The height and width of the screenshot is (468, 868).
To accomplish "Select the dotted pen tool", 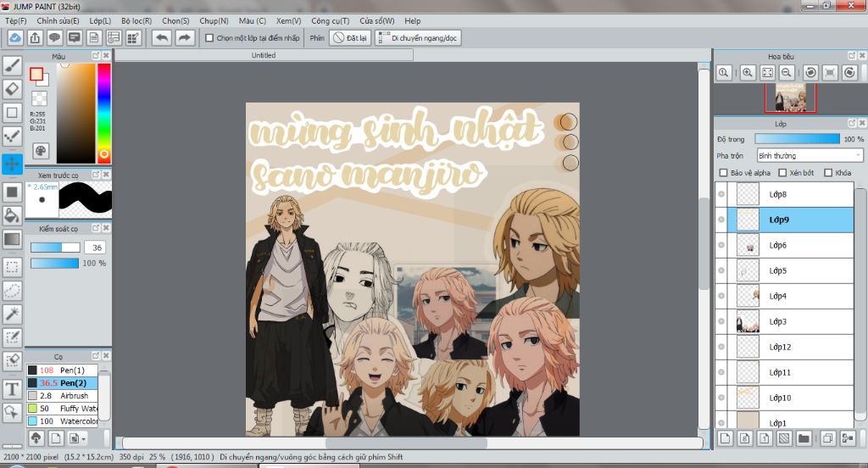I will tap(12, 136).
